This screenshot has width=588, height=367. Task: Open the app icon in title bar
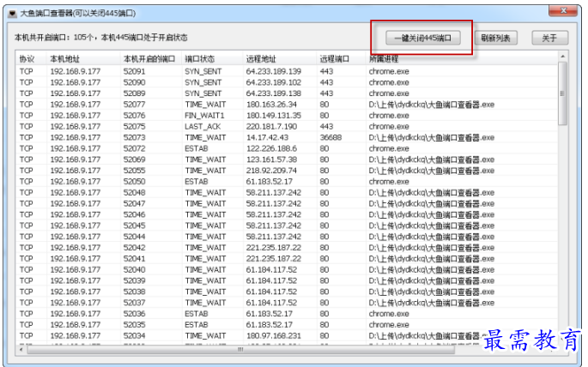point(11,15)
